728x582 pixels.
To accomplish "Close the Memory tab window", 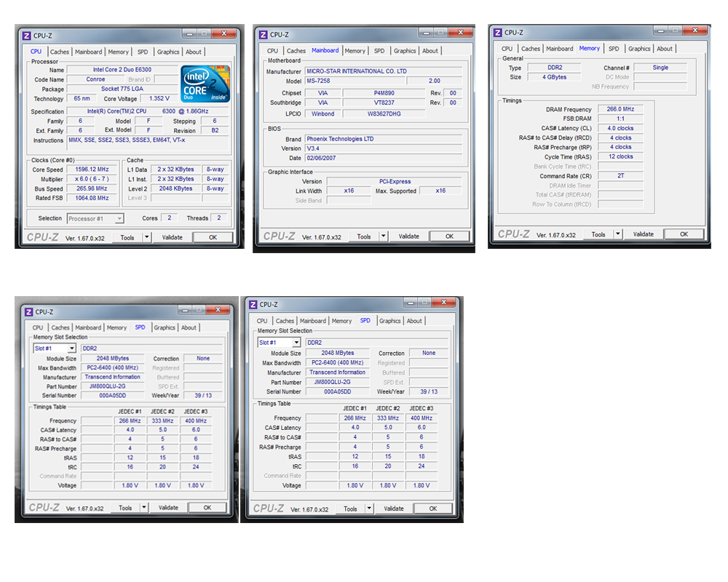I will tap(695, 31).
